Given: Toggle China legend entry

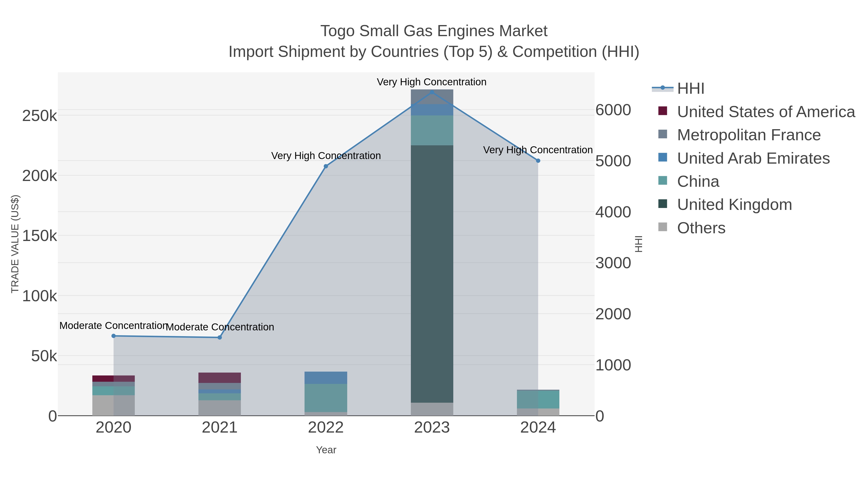Looking at the screenshot, I should 688,181.
